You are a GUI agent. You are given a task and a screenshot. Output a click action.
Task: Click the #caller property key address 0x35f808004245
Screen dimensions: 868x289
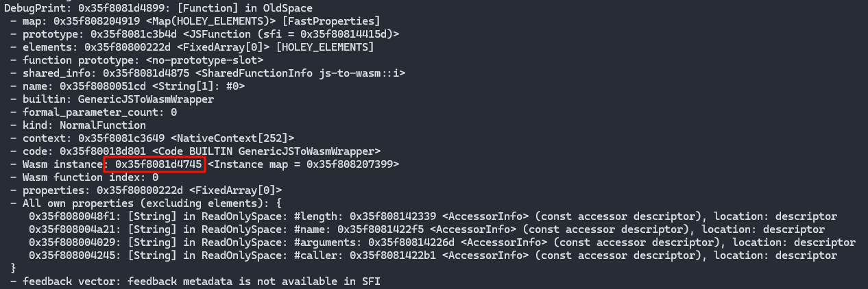click(72, 255)
